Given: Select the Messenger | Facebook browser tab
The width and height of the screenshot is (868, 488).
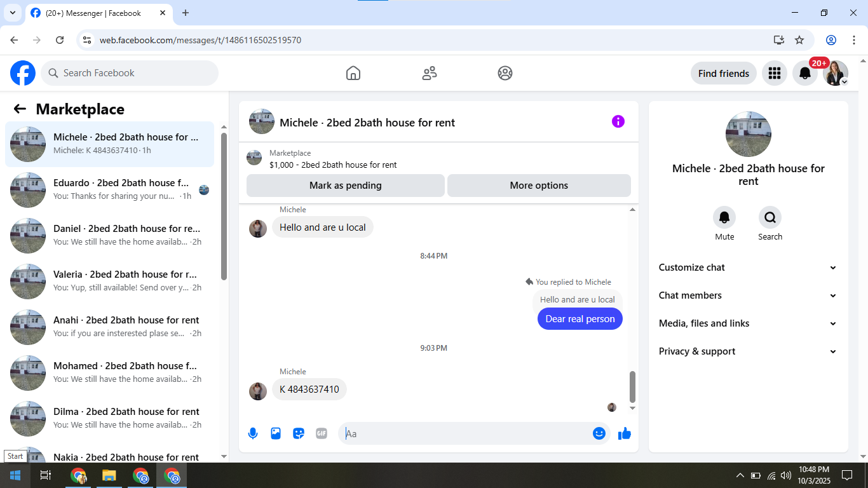Looking at the screenshot, I should (97, 13).
